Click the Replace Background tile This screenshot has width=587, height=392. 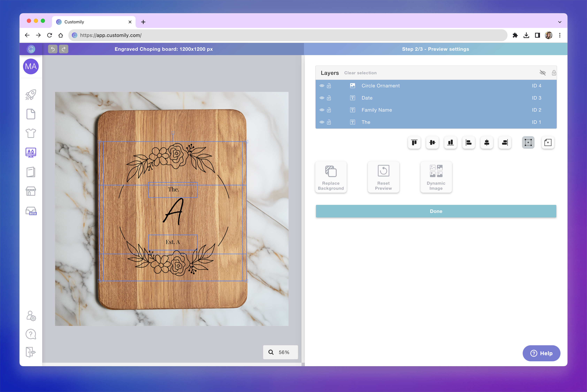pos(331,177)
